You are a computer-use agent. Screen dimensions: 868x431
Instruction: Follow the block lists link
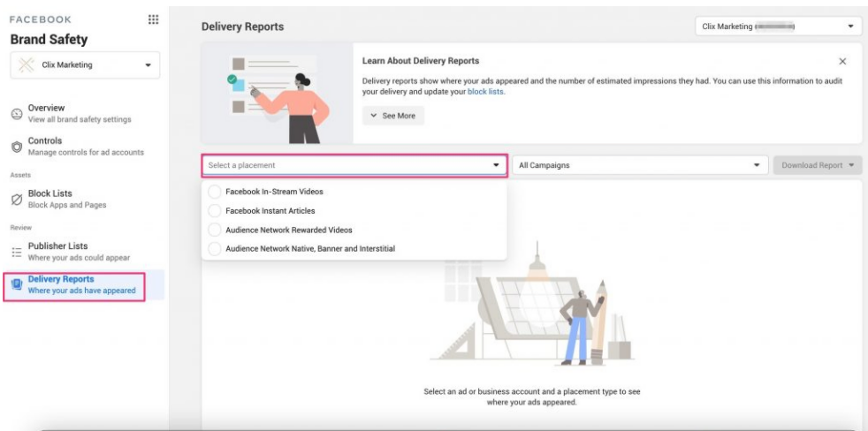[x=485, y=93]
